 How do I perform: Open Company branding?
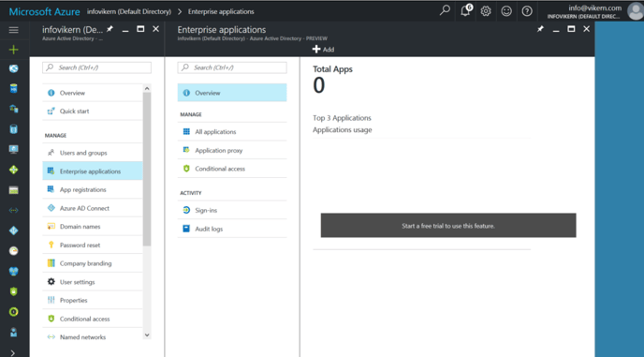(93, 263)
